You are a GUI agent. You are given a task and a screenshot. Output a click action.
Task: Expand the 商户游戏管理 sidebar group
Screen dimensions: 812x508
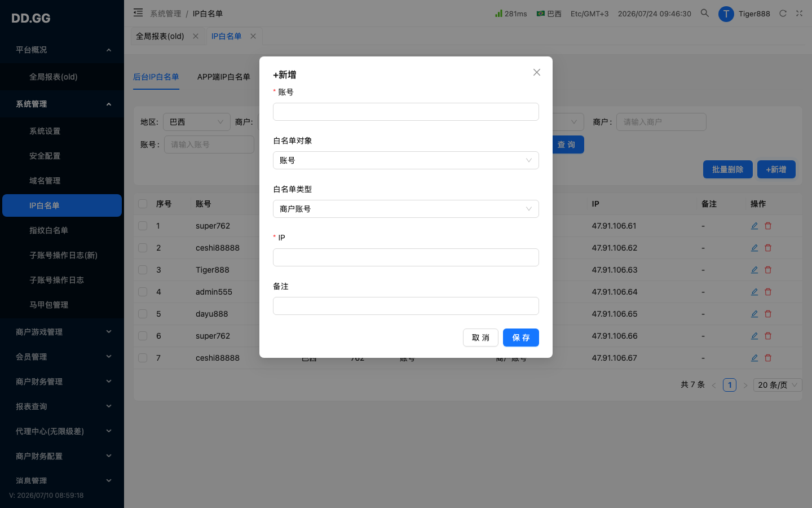62,332
